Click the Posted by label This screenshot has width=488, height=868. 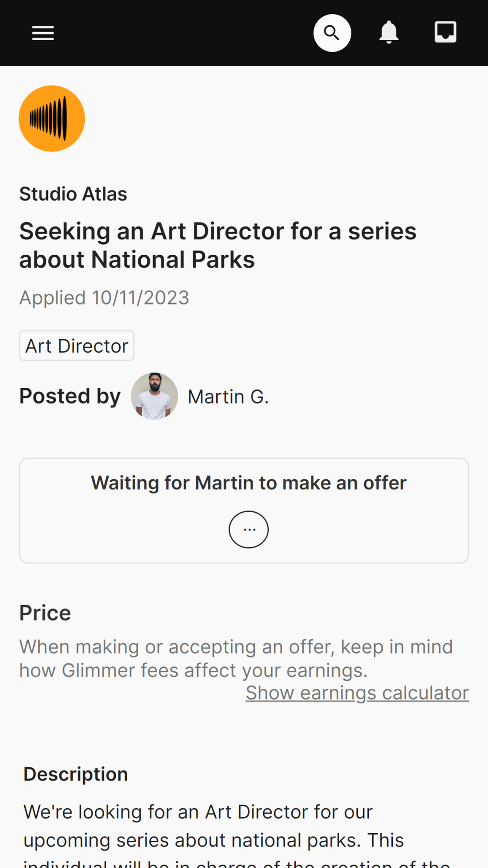(70, 396)
